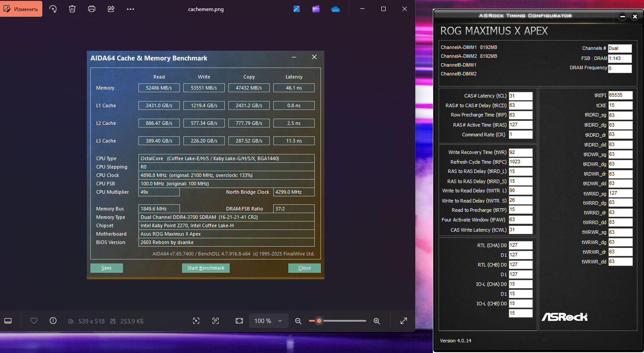The height and width of the screenshot is (353, 644).
Task: Delete cachemem.png using the trash icon
Action: (x=72, y=9)
